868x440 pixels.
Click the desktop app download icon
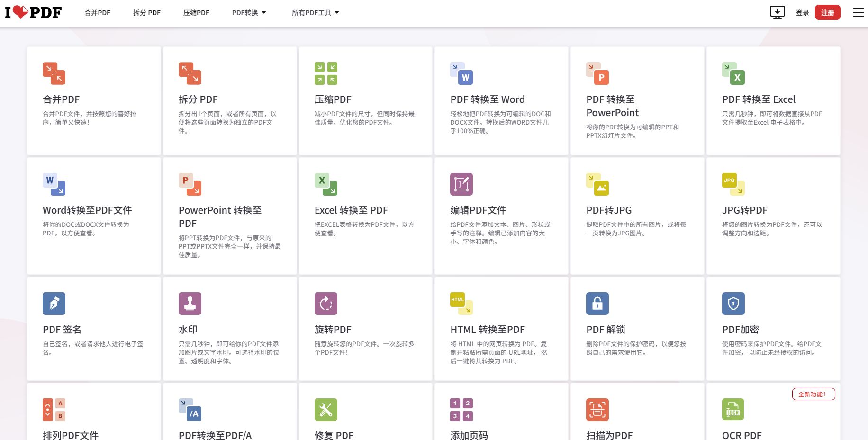[778, 12]
